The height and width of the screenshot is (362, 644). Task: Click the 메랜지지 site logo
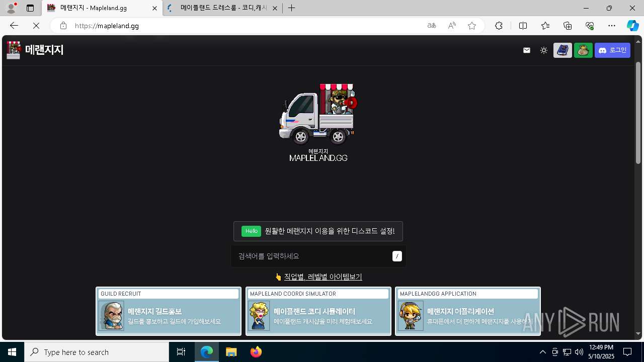pos(35,50)
